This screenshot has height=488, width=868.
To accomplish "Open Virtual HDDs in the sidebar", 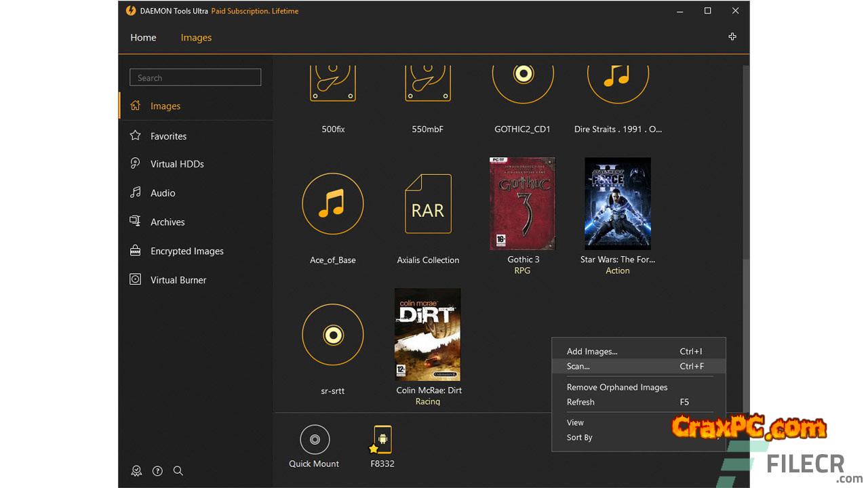I will (177, 164).
